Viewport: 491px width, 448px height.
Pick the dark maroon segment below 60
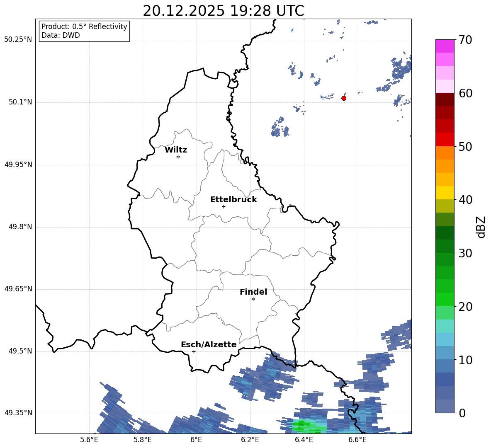445,99
